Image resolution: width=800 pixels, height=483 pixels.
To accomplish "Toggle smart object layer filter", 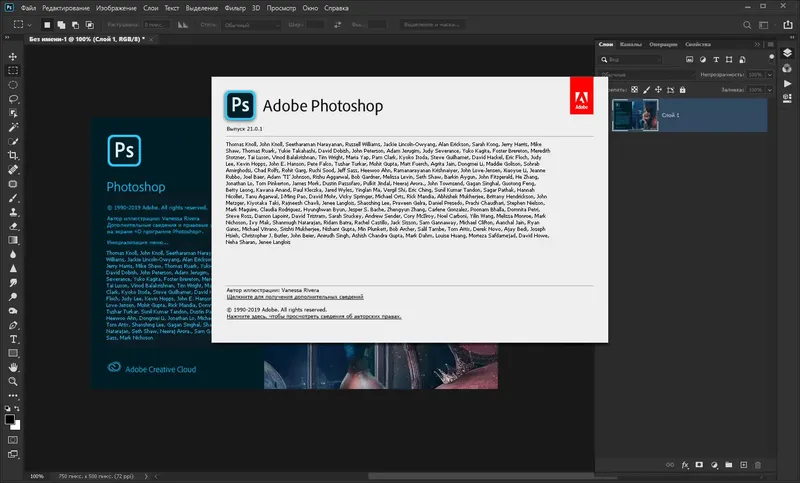I will [x=742, y=60].
